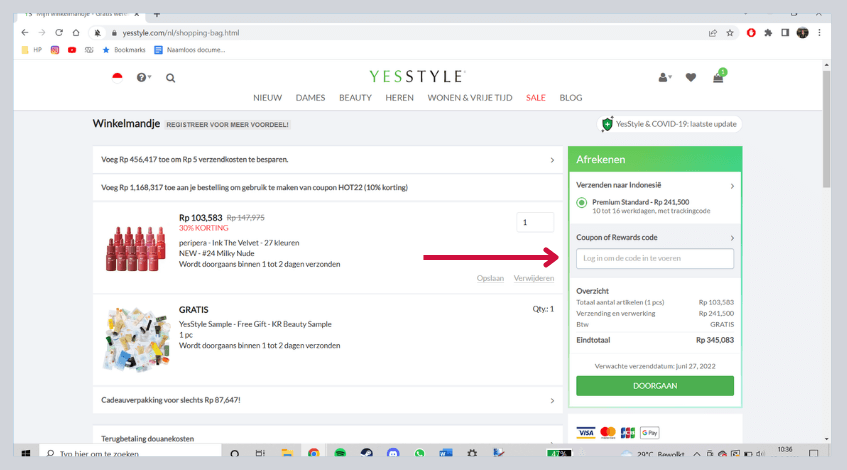Click the account profile icon
847x470 pixels.
[x=663, y=77]
